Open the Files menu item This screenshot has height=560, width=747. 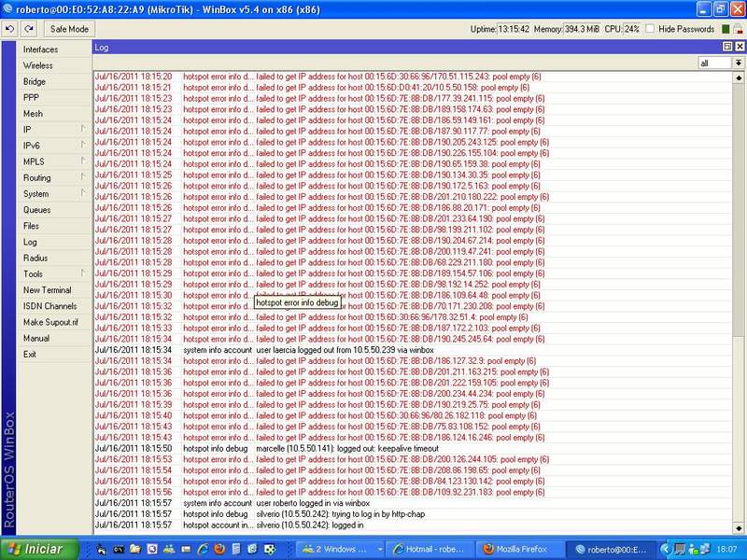(53, 226)
